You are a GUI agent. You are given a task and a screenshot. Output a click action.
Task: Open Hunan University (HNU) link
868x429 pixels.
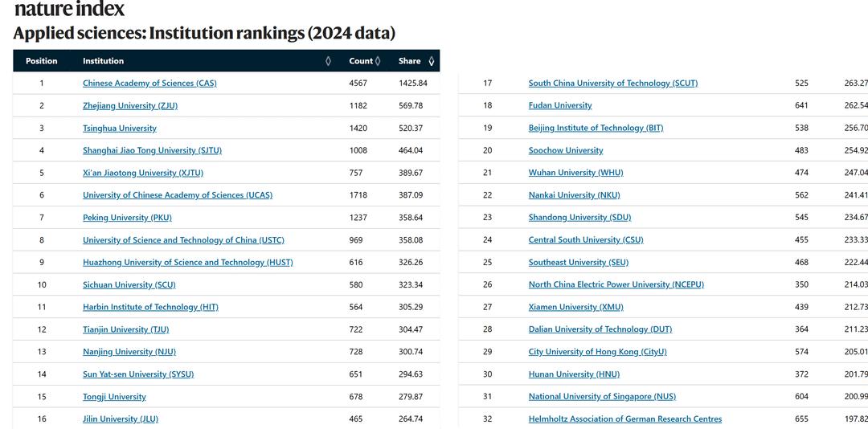pyautogui.click(x=574, y=374)
